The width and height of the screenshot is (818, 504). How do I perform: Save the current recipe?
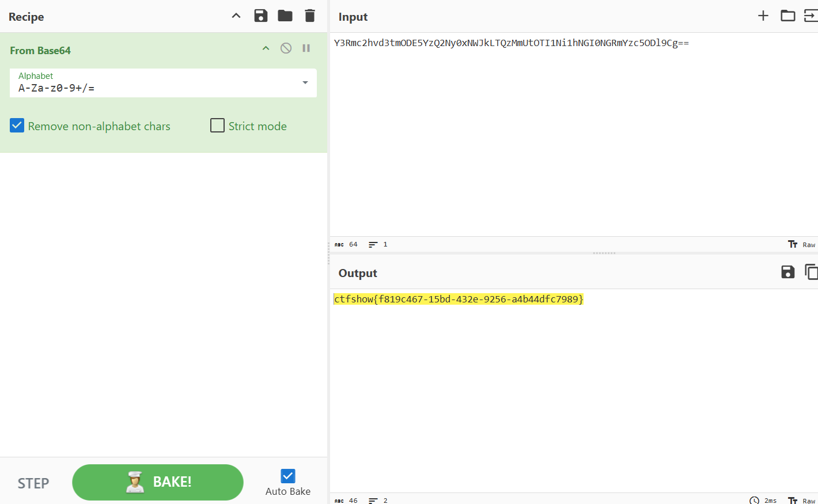(x=261, y=16)
